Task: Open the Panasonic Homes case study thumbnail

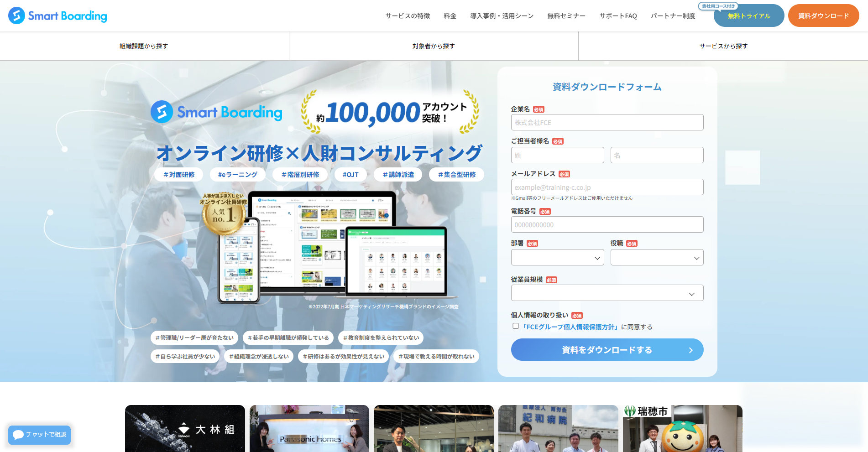Action: click(x=309, y=428)
